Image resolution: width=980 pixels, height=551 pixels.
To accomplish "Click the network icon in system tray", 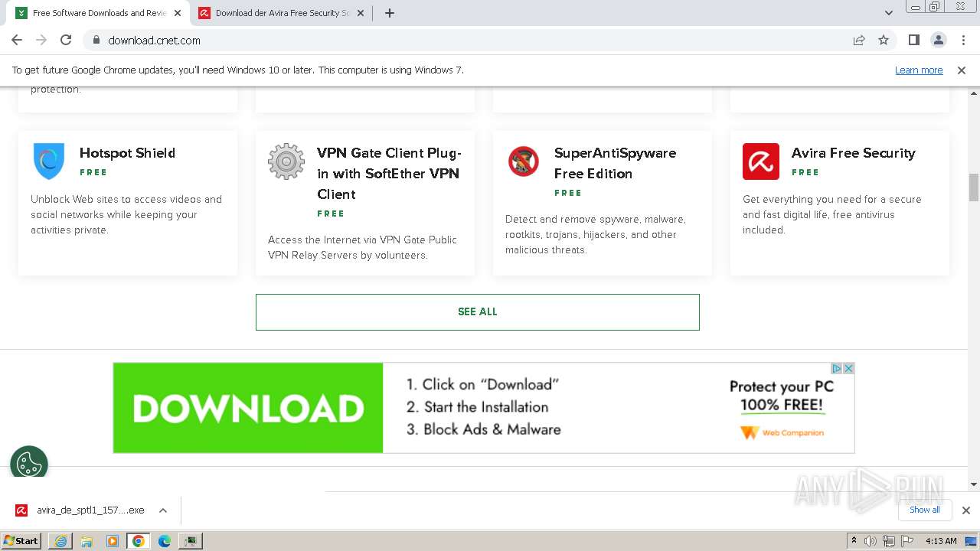I will (x=888, y=541).
